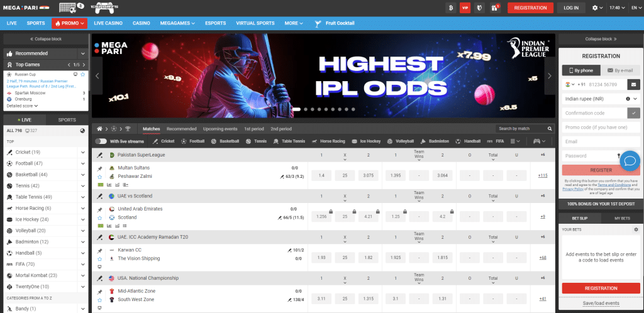Open the gift bonus icon
Screen dimensions: 644x313
(x=496, y=8)
